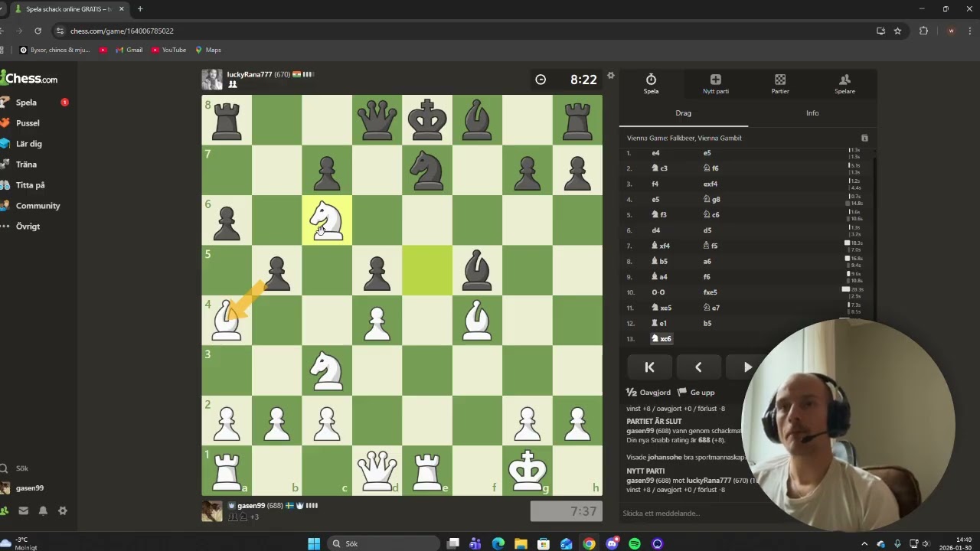
Task: Open Pussel in left sidebar
Action: click(28, 123)
